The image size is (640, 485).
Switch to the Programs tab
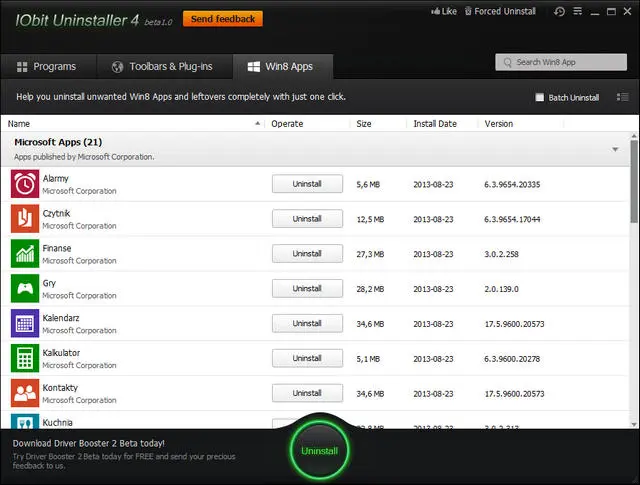(47, 67)
